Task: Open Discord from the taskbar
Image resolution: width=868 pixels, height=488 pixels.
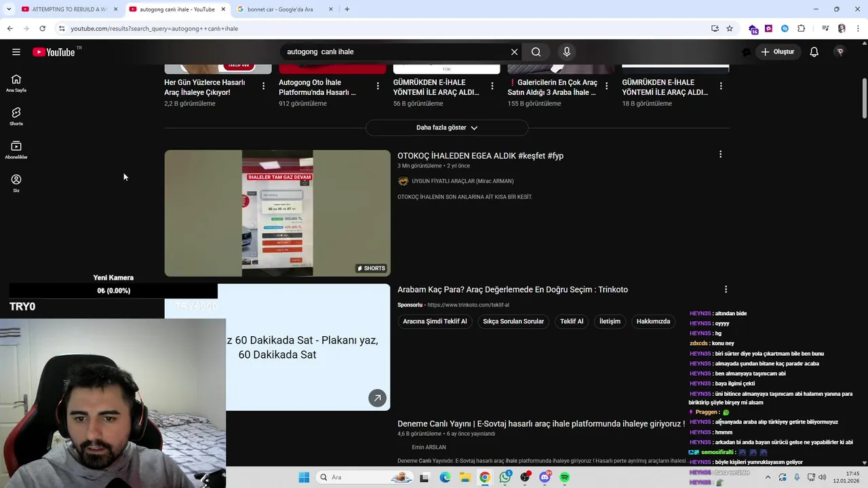Action: [x=545, y=477]
